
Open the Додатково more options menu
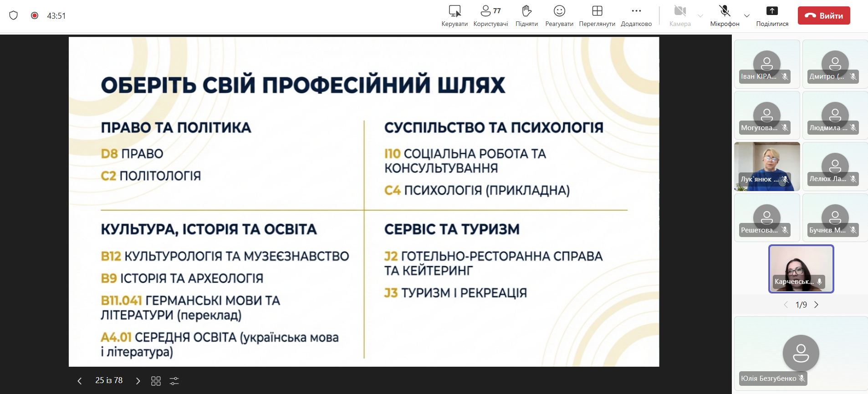[x=636, y=16]
